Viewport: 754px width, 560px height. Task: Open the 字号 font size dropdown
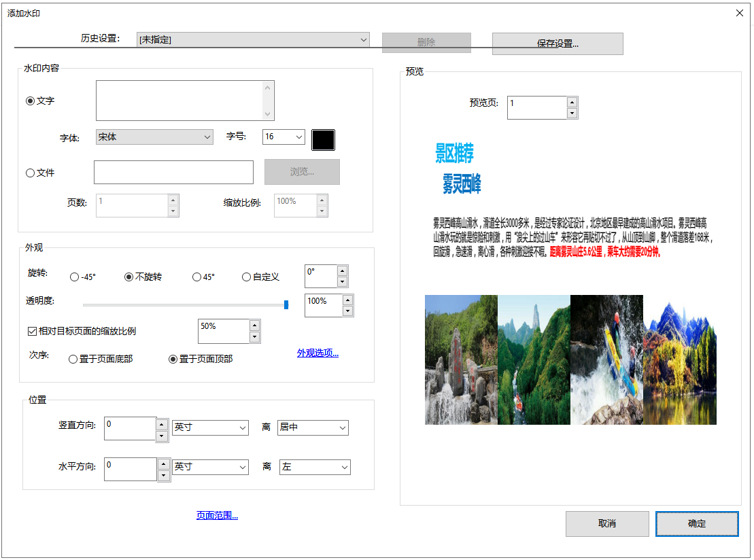click(x=284, y=137)
